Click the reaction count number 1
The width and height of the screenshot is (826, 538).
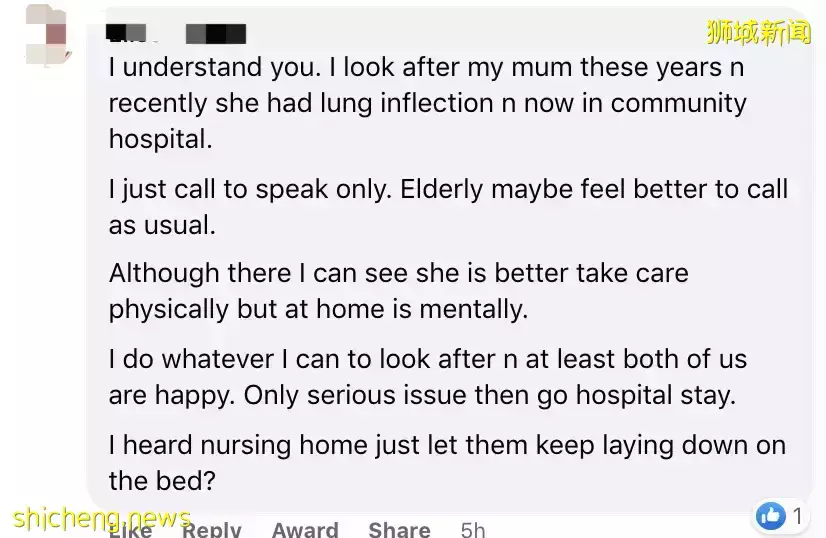pyautogui.click(x=797, y=516)
